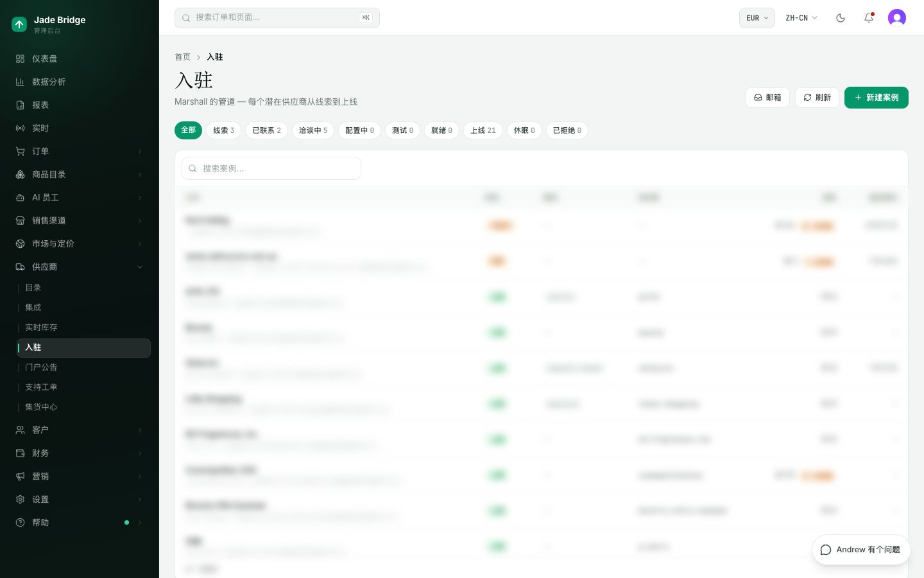
Task: Open the ZH-CN language dropdown
Action: [x=801, y=18]
